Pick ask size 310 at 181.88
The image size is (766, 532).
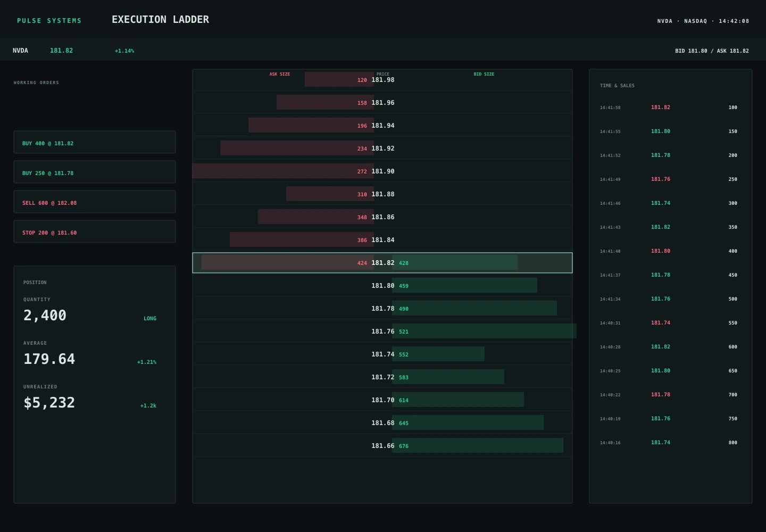point(362,195)
